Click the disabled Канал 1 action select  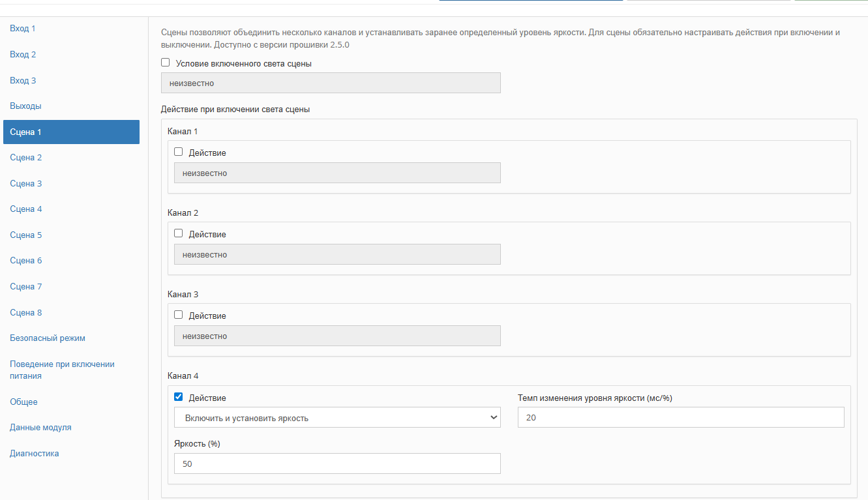tap(337, 173)
